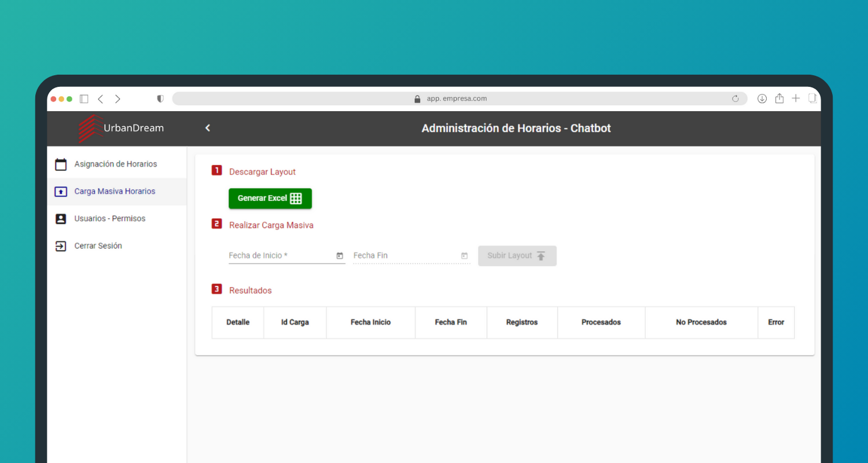Open a new browser tab
The height and width of the screenshot is (463, 868).
[x=796, y=98]
